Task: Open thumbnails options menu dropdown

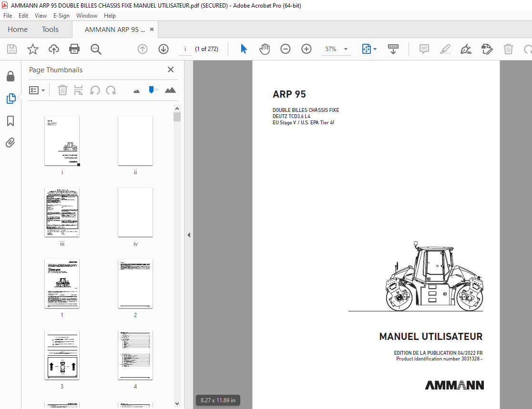Action: click(37, 90)
